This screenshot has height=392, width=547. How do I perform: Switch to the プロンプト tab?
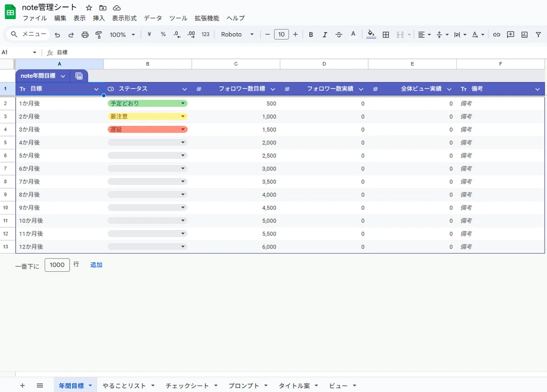pos(248,386)
